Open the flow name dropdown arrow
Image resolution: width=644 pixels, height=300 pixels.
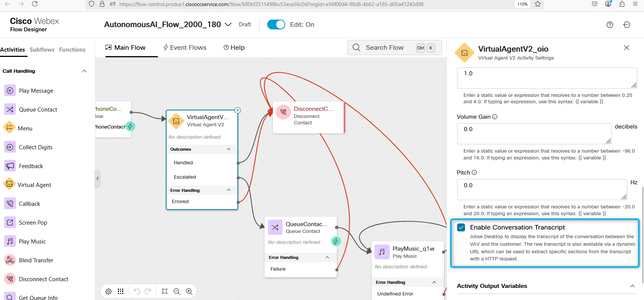(228, 24)
